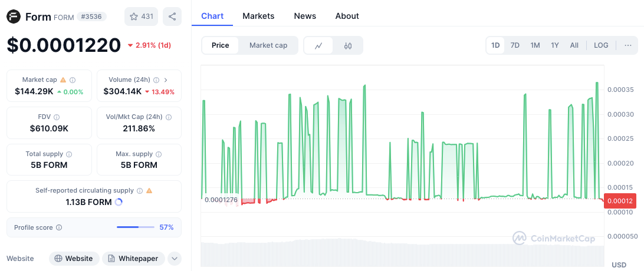The image size is (644, 271).
Task: Click the #3536 rank badge
Action: (91, 17)
